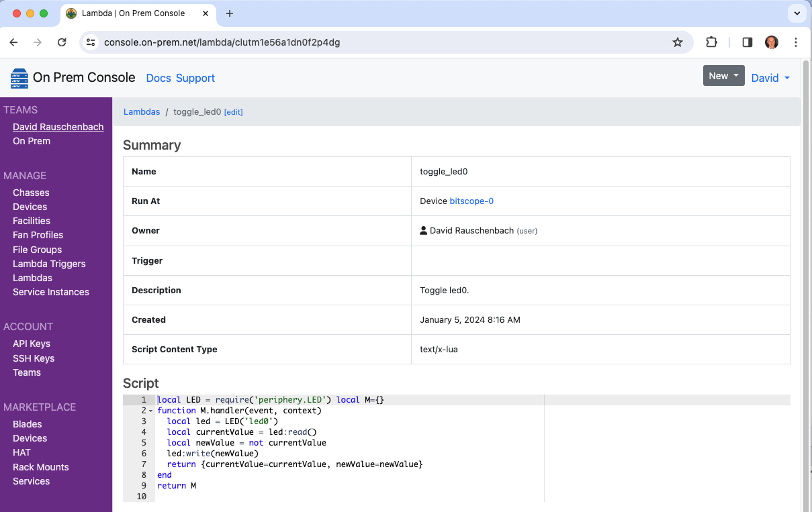The width and height of the screenshot is (812, 512).
Task: Open Devices under Marketplace
Action: coord(30,438)
